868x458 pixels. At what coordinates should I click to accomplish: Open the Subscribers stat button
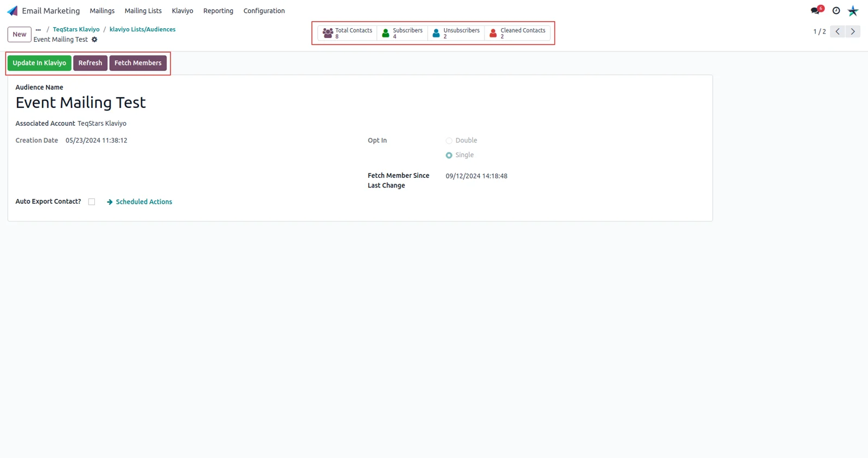click(402, 33)
